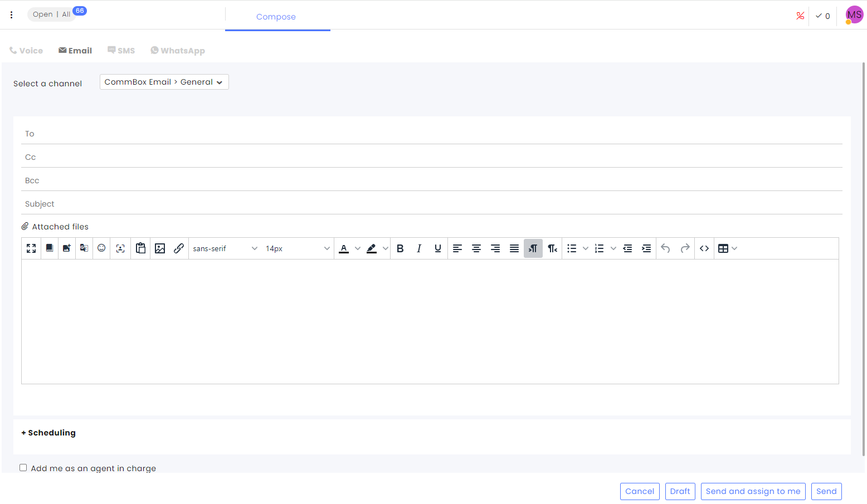867x504 pixels.
Task: Open the insert link tool
Action: tap(179, 248)
